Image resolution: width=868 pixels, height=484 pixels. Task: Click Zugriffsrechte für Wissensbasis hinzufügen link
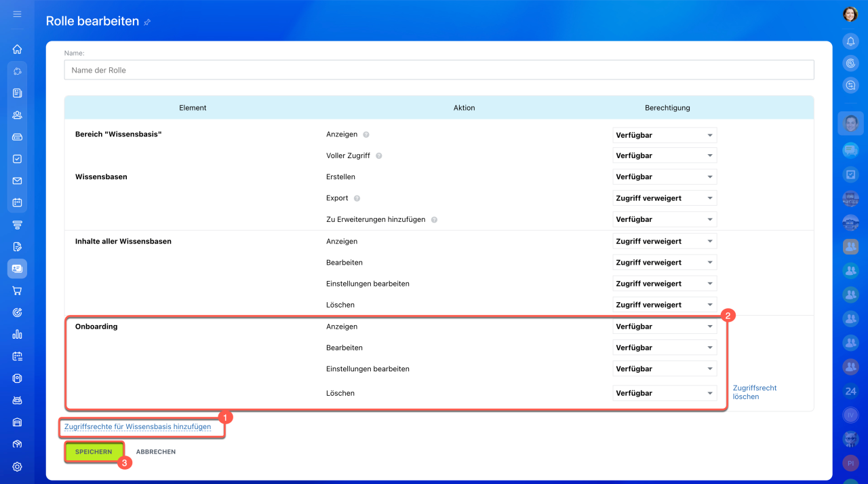pyautogui.click(x=138, y=427)
